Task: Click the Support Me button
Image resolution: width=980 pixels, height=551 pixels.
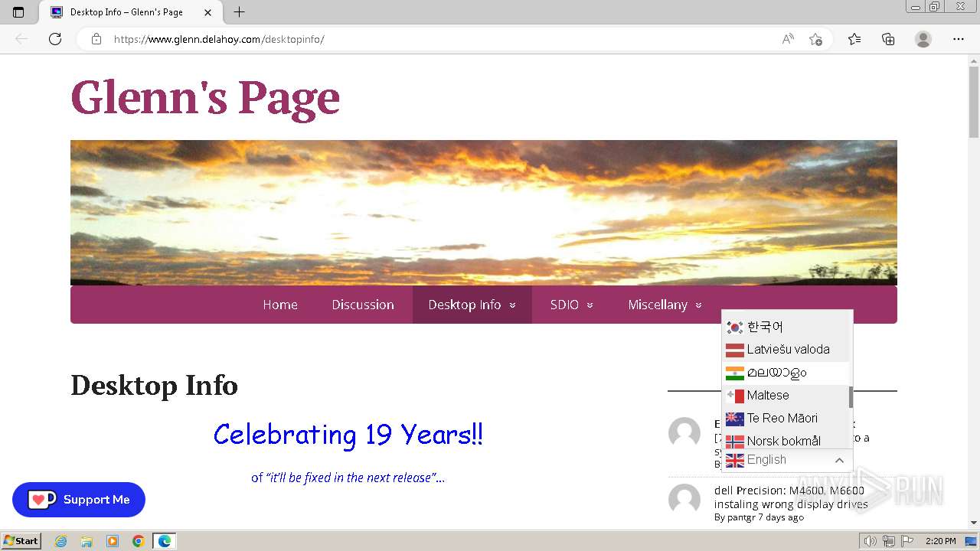Action: point(79,500)
